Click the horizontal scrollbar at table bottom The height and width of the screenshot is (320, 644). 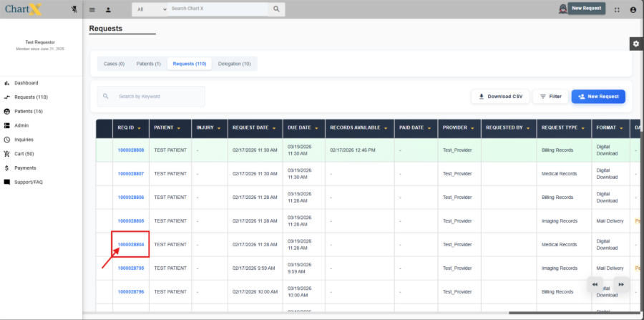pos(576,313)
